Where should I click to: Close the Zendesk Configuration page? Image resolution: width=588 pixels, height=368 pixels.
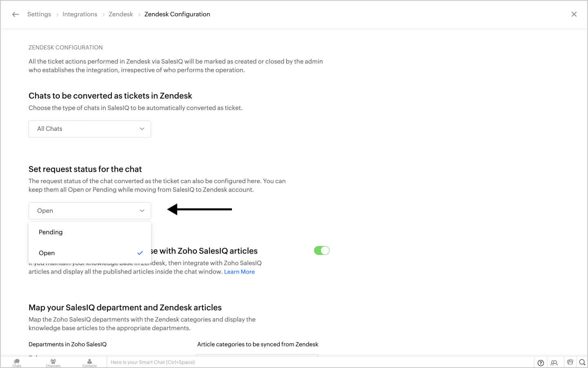574,14
